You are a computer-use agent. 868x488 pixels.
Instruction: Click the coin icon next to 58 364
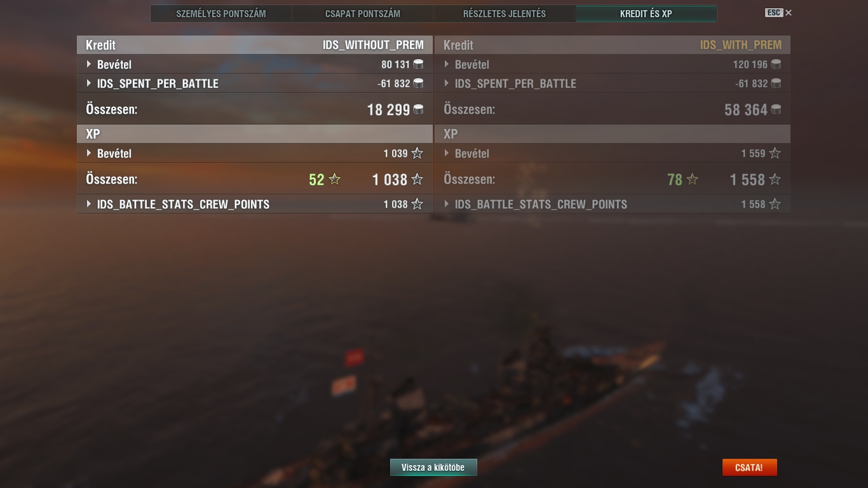(x=776, y=109)
